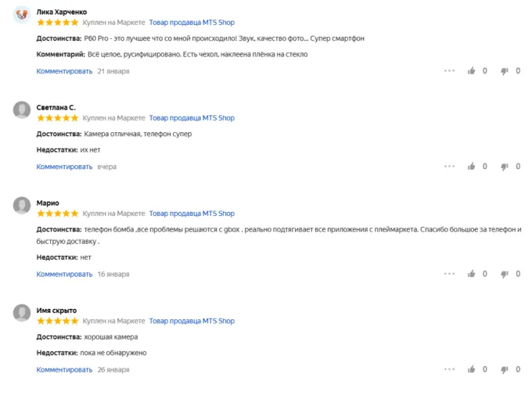Click Комментировать under Светлана С.'s review
Screen dimensions: 532x399
[x=64, y=167]
